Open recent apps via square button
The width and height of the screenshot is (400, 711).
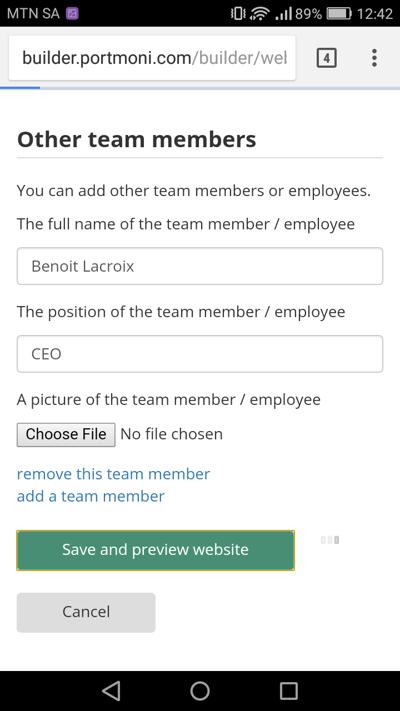288,691
